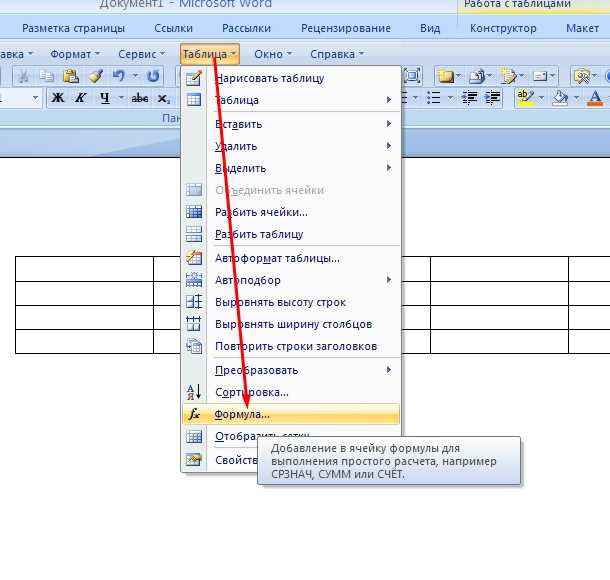The width and height of the screenshot is (610, 580).
Task: Switch to the Макет tab
Action: [x=582, y=28]
